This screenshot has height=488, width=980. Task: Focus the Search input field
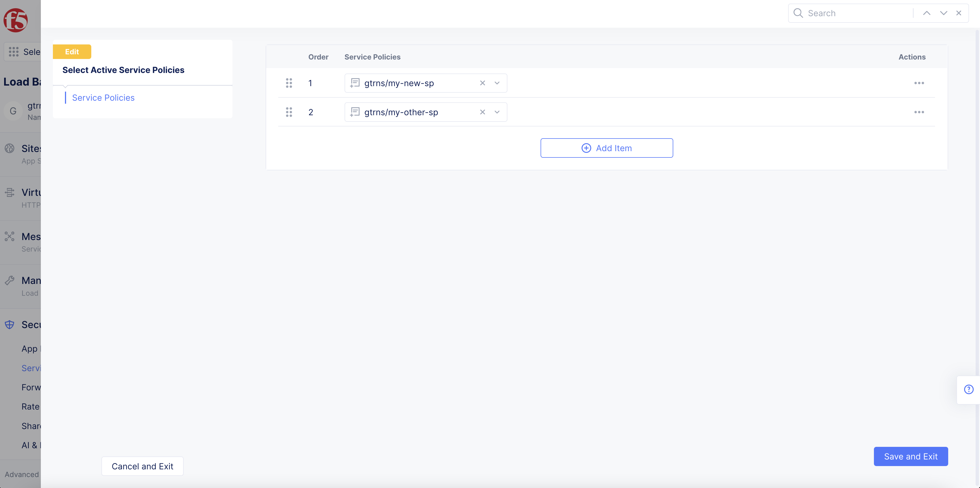click(x=856, y=13)
